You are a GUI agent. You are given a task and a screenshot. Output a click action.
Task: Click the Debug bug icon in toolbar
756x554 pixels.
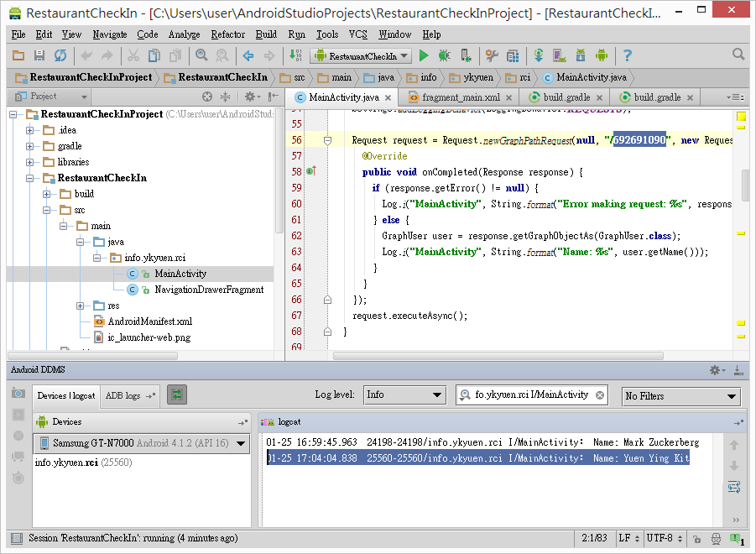click(444, 55)
